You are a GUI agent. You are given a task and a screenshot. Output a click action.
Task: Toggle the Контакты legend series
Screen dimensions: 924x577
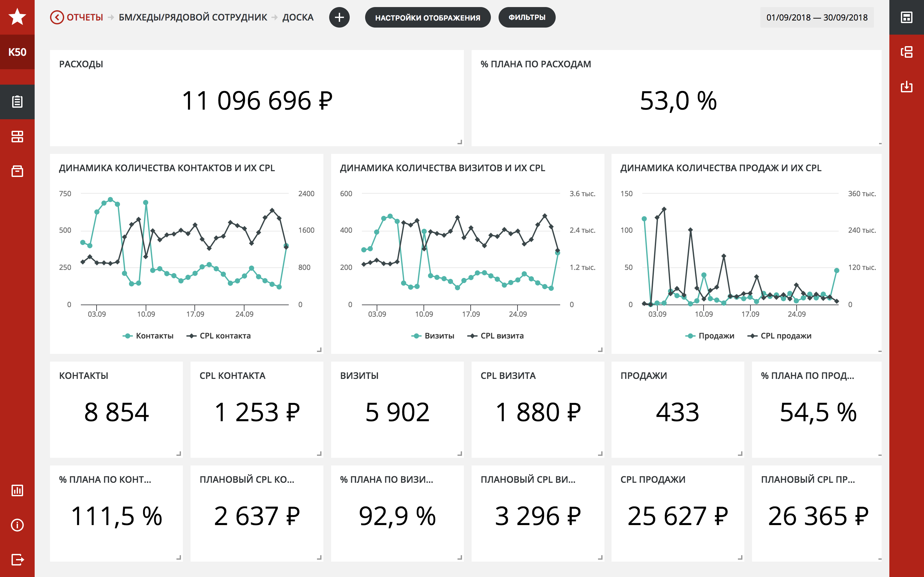(x=148, y=336)
